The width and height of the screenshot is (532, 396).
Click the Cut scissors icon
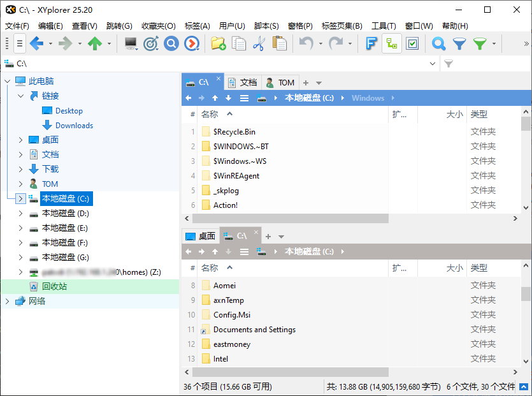pyautogui.click(x=259, y=43)
